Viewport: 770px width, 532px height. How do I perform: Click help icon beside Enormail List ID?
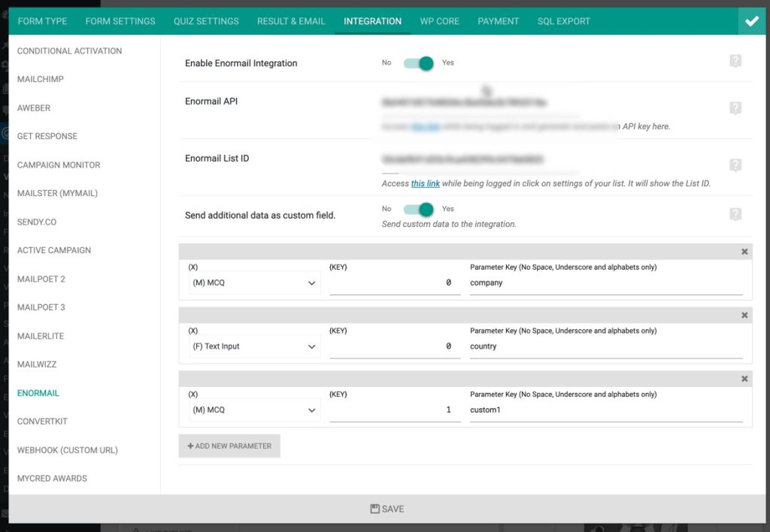coord(736,165)
